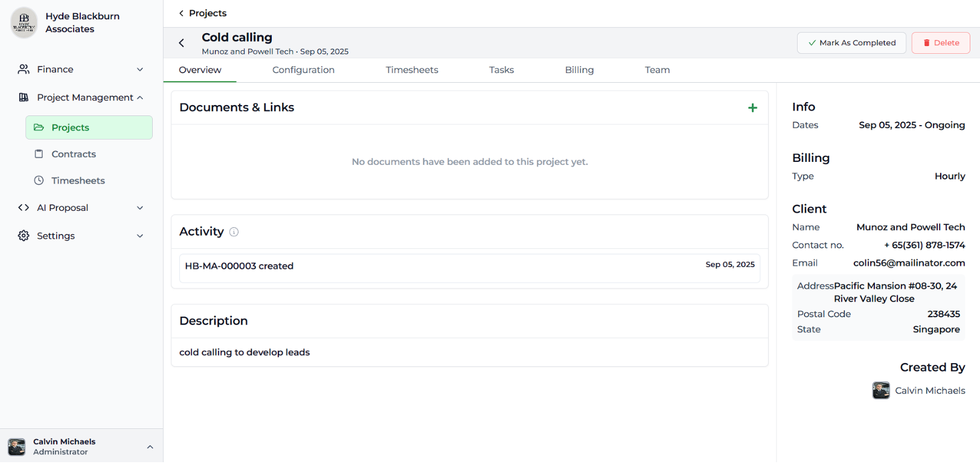Click the Hyde Blackburn Associates logo
The width and height of the screenshot is (980, 464).
[24, 22]
